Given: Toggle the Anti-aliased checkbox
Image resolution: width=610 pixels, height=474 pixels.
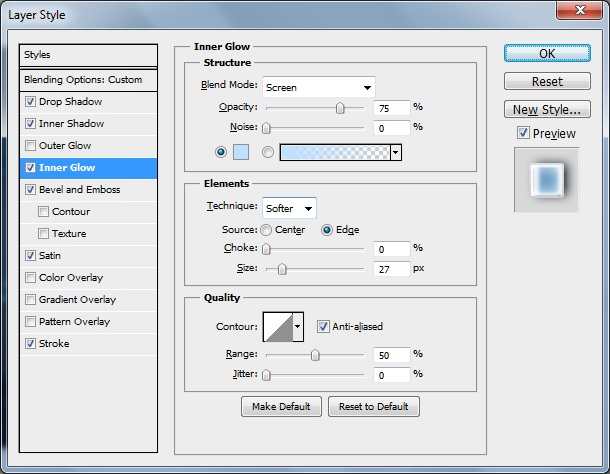Looking at the screenshot, I should [x=323, y=326].
